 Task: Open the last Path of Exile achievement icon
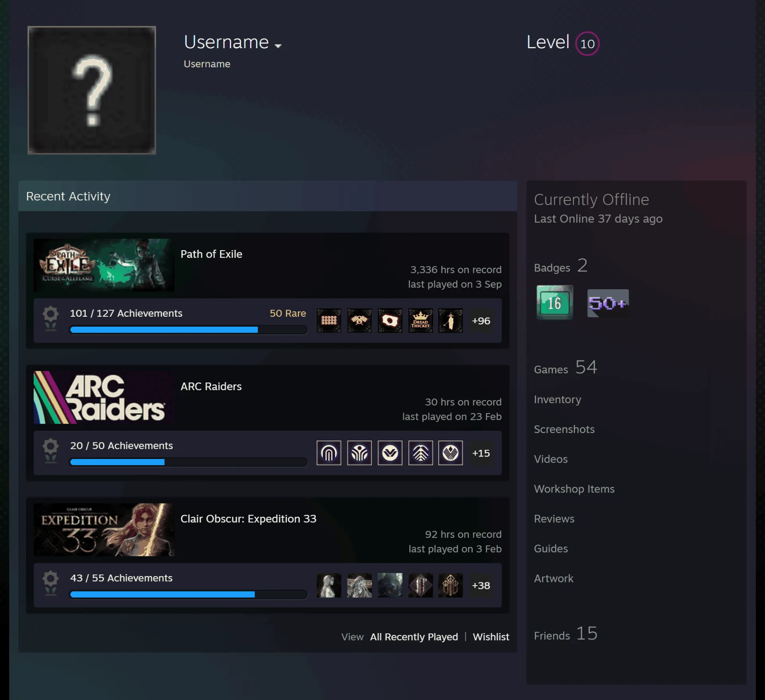coord(451,321)
